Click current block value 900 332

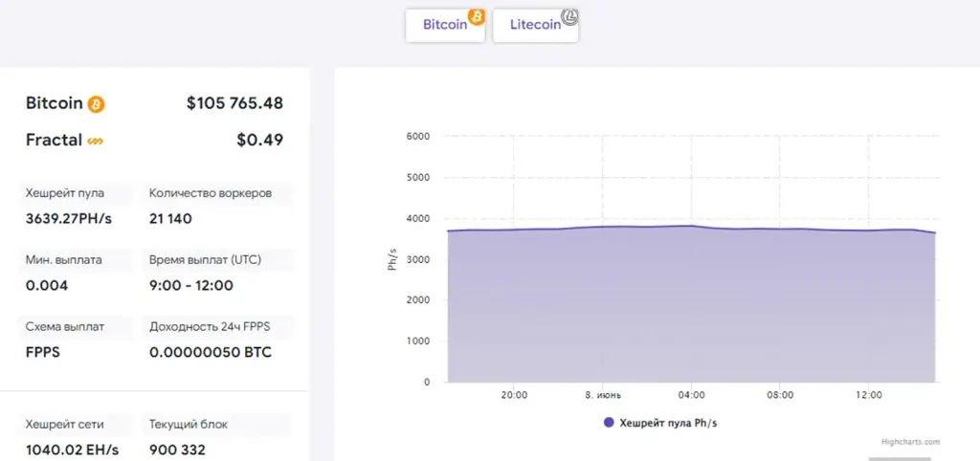point(177,450)
